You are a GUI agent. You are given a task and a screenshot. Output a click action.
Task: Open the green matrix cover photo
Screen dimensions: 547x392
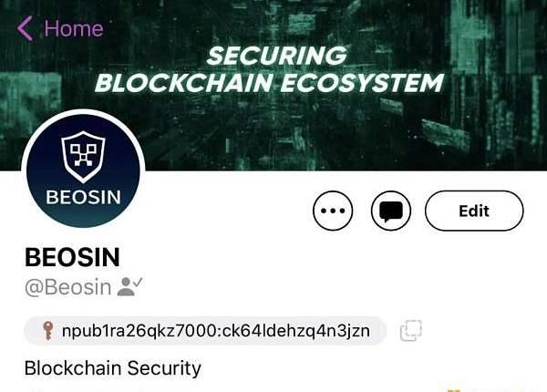tap(273, 85)
